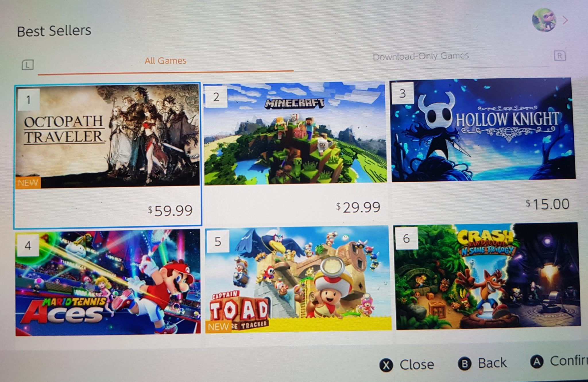Open the user profile avatar icon
The width and height of the screenshot is (588, 382).
point(544,20)
